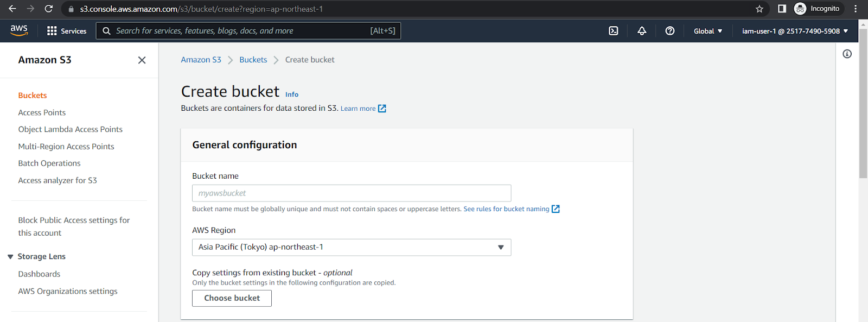Open the info panel icon on right
This screenshot has width=868, height=322.
(847, 54)
